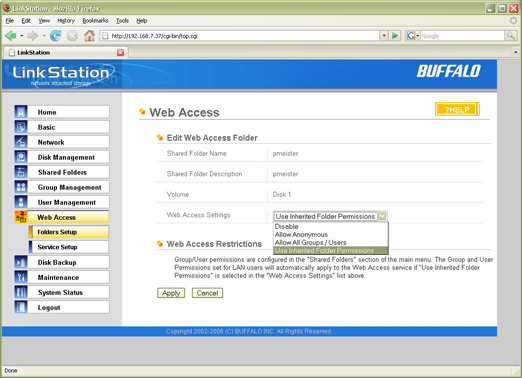
Task: Reload page with browser refresh icon
Action: [x=55, y=35]
